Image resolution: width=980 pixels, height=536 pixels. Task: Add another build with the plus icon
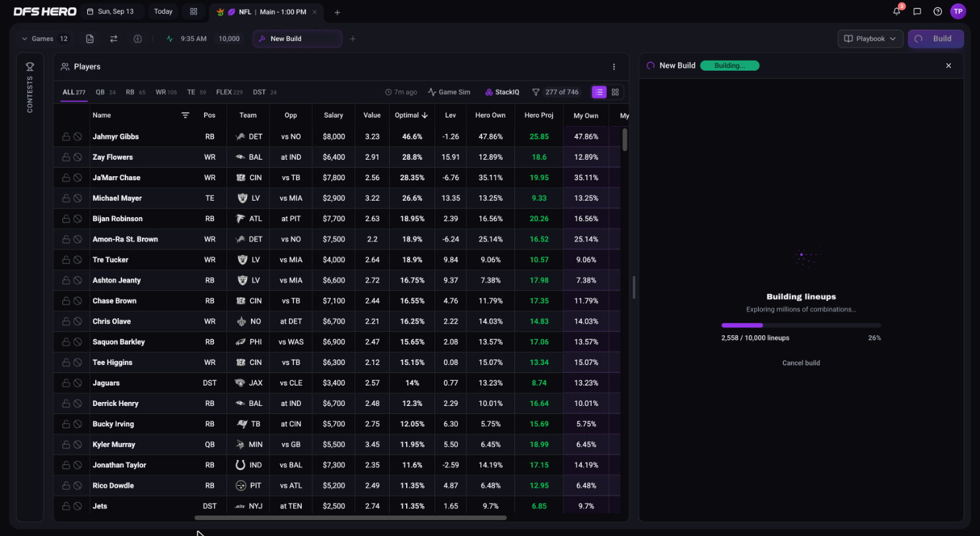[x=353, y=39]
